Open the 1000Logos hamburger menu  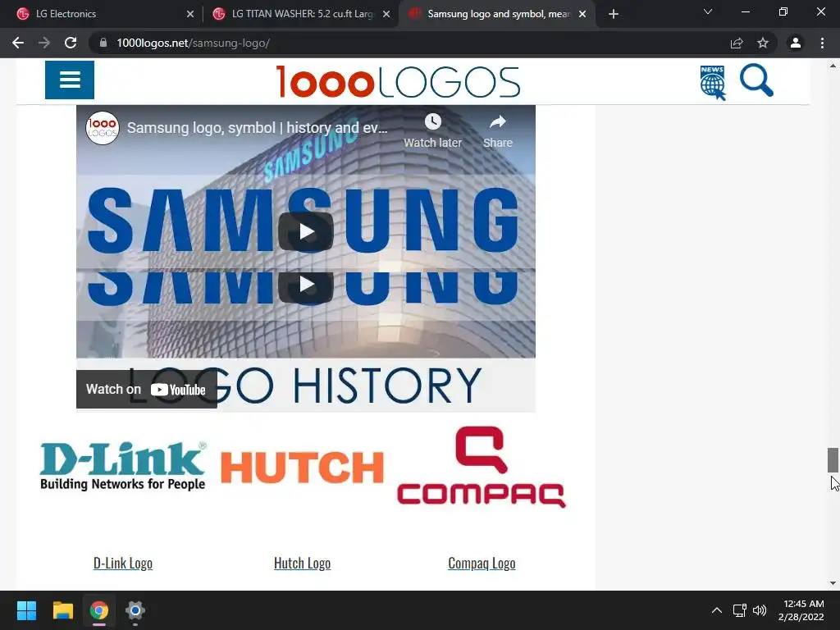click(x=70, y=80)
